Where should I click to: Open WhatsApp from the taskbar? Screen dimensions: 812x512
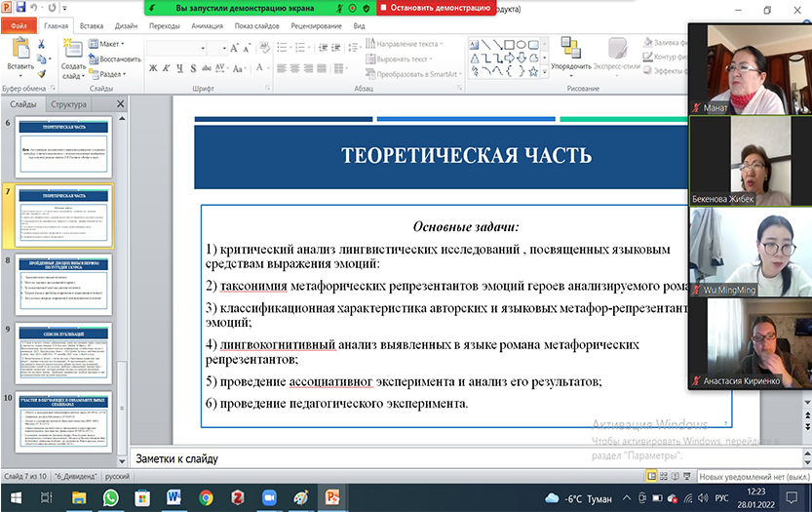point(110,497)
